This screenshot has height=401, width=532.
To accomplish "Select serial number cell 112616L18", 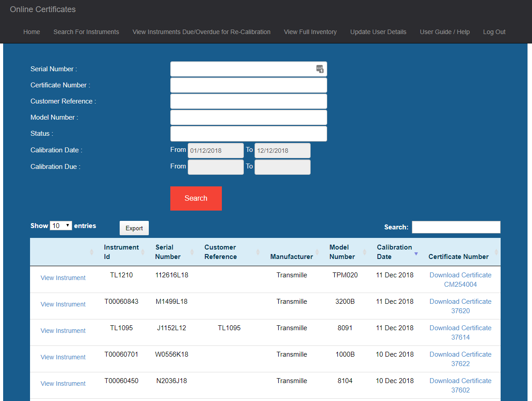I will pyautogui.click(x=172, y=275).
